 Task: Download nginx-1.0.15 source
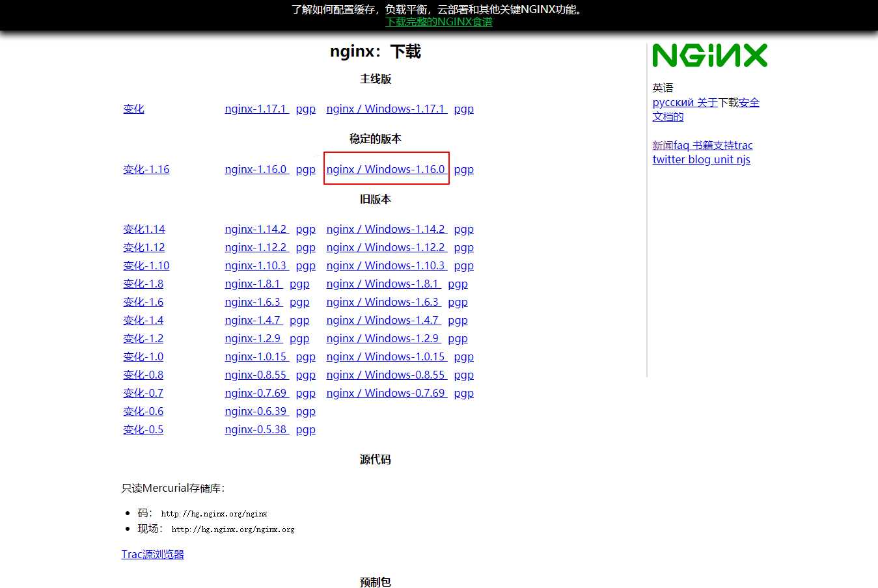[x=256, y=356]
